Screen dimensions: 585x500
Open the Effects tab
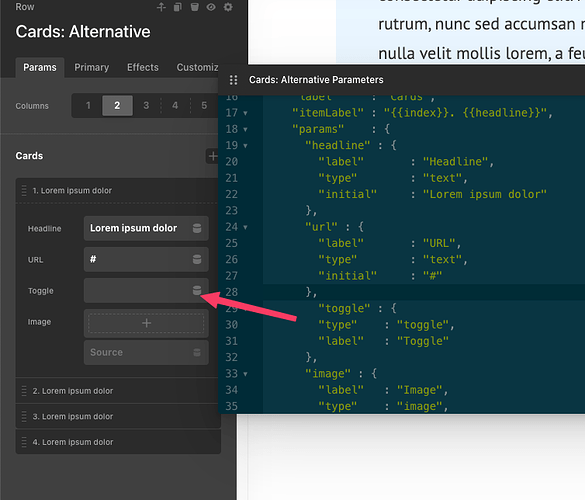tap(143, 67)
